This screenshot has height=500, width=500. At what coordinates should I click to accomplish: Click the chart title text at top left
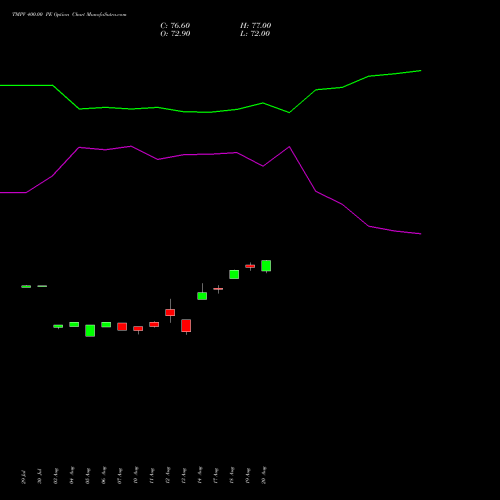tap(69, 14)
